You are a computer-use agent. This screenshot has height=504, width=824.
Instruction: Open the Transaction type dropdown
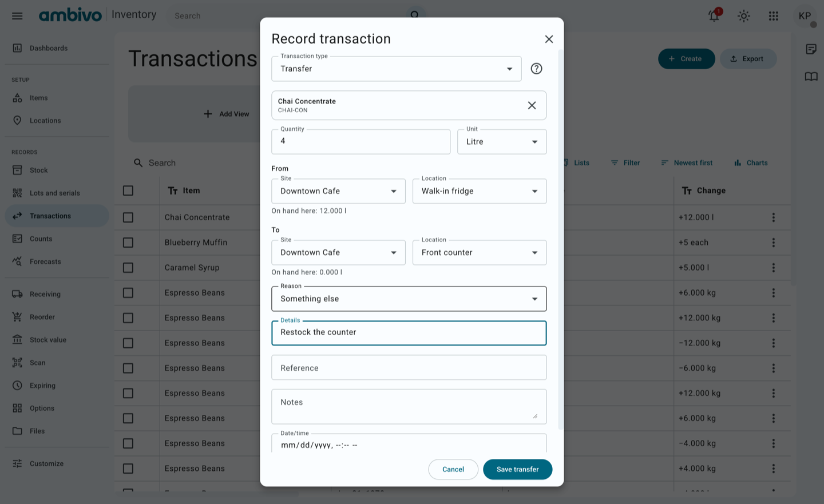[396, 69]
